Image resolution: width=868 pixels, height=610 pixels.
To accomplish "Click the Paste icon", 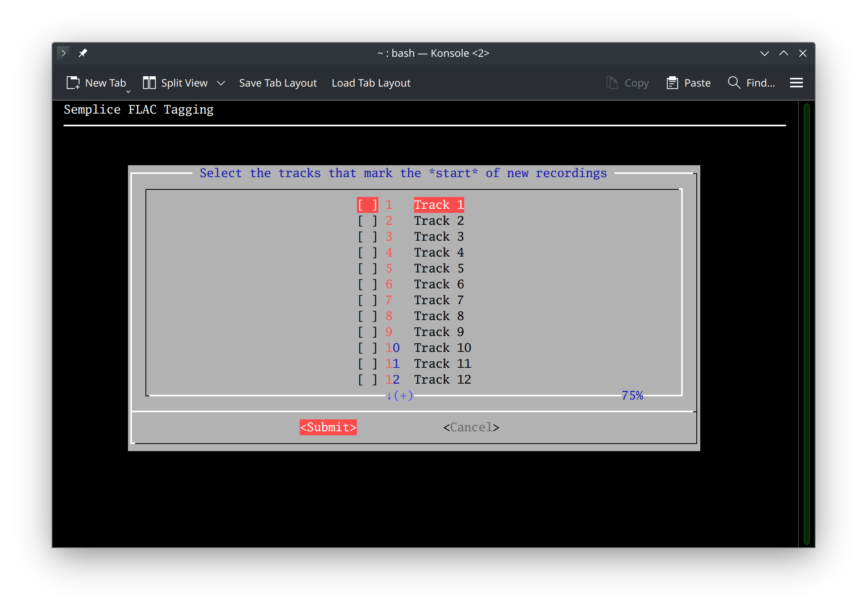I will click(x=672, y=83).
